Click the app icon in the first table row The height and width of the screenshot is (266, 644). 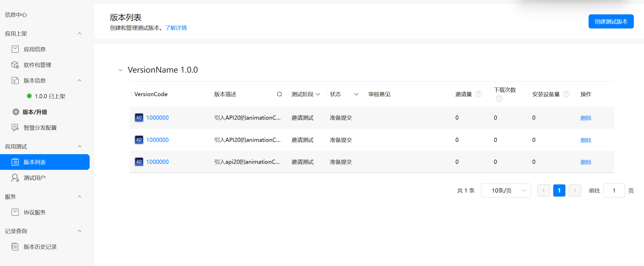139,118
